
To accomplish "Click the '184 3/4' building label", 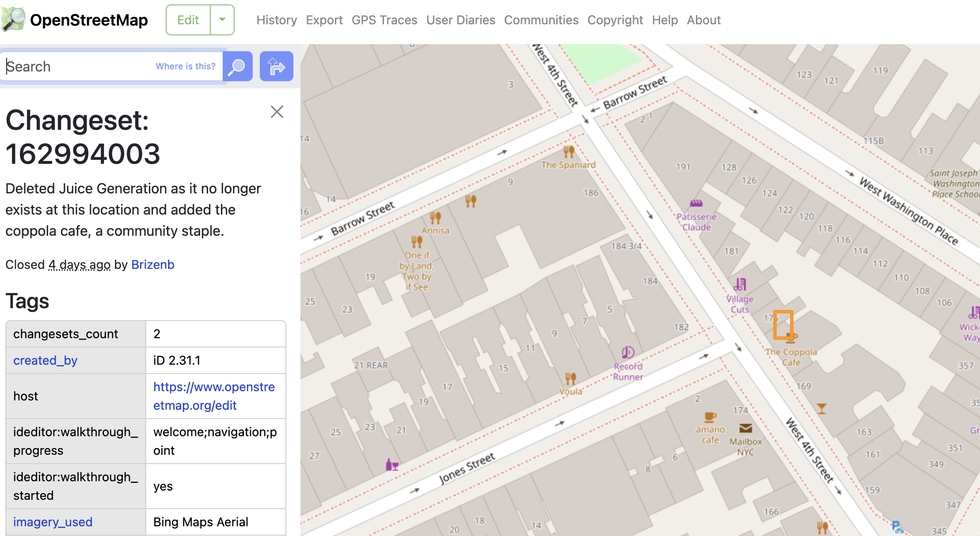I will (x=627, y=246).
